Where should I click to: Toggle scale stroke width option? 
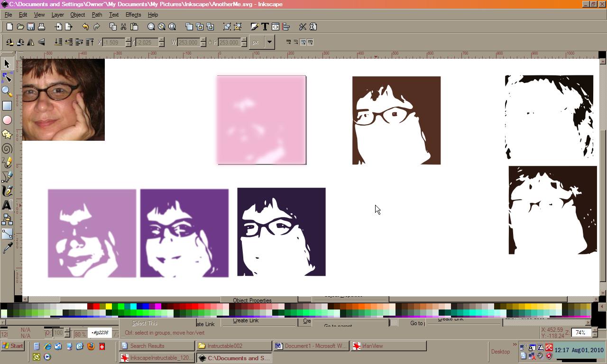(x=288, y=42)
